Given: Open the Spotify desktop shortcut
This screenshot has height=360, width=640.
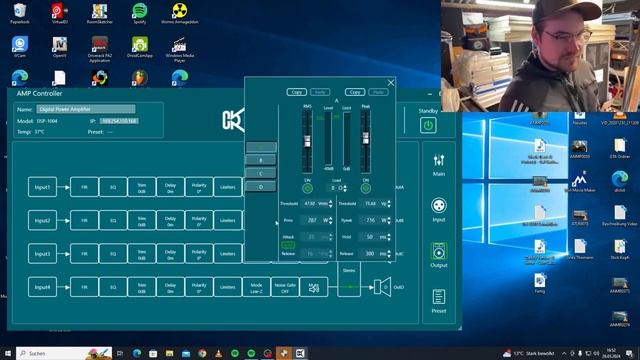Looking at the screenshot, I should pyautogui.click(x=140, y=13).
